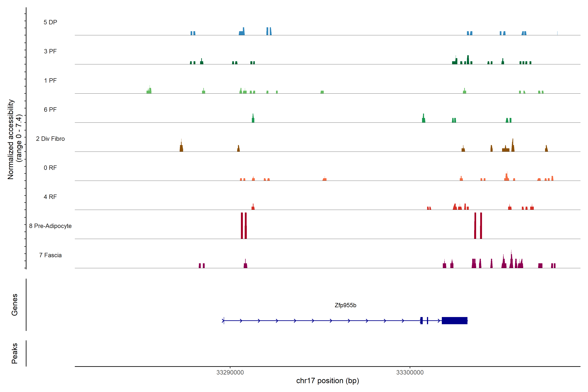Screen dimensions: 588x392
Task: Select the 3 PF track label
Action: pyautogui.click(x=50, y=51)
